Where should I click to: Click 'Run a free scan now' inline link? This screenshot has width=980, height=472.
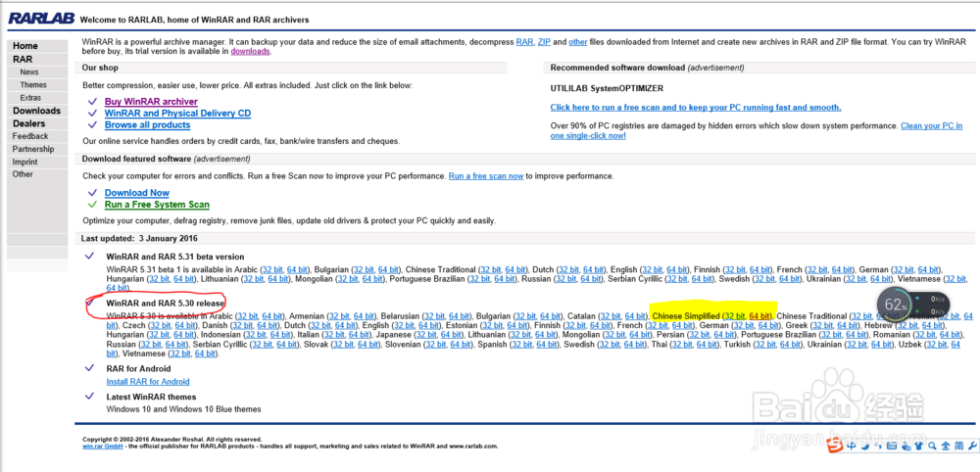click(486, 176)
